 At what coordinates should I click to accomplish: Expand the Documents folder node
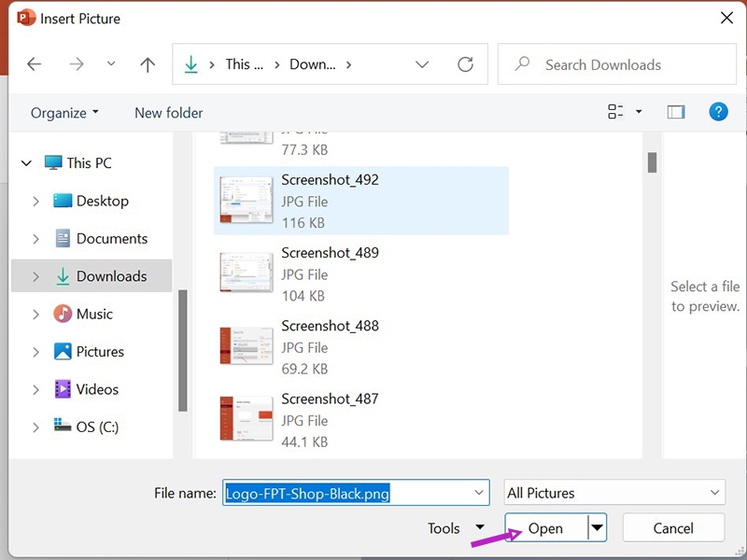(x=35, y=239)
